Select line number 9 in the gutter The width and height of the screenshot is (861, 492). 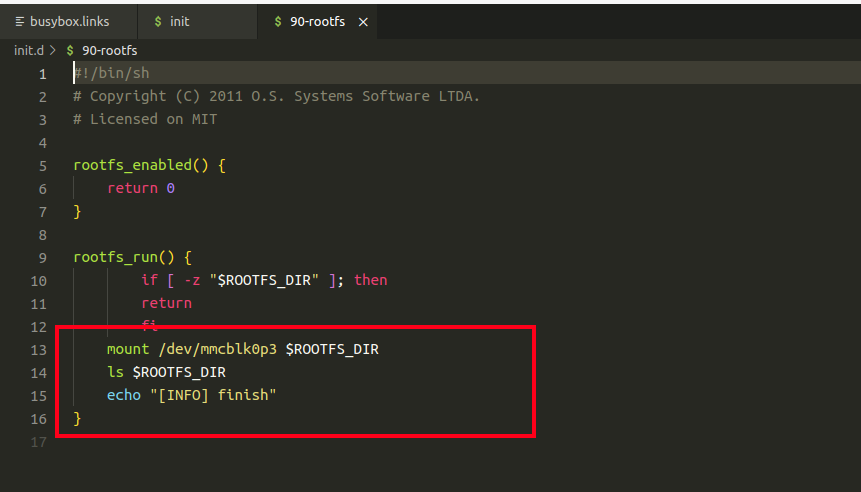coord(42,257)
